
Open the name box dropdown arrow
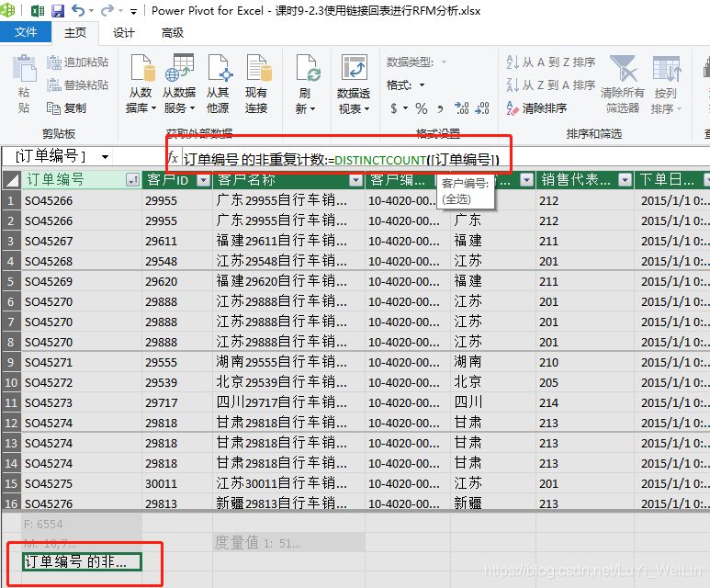click(x=105, y=157)
